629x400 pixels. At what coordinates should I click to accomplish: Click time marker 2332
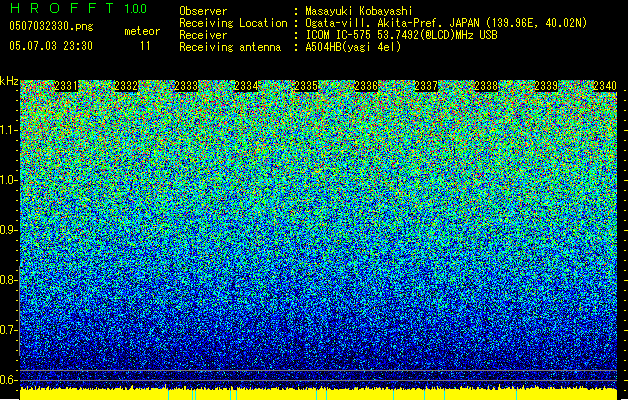point(126,86)
